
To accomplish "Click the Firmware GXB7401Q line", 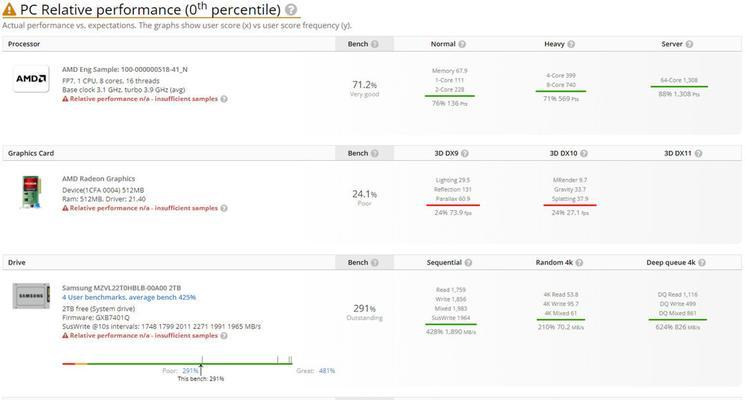I will click(x=96, y=318).
